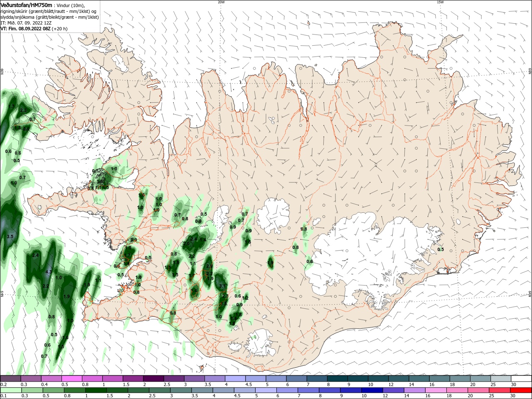
Task: Click the dark teal 8–9 snow legend swatch
Action: click(337, 379)
